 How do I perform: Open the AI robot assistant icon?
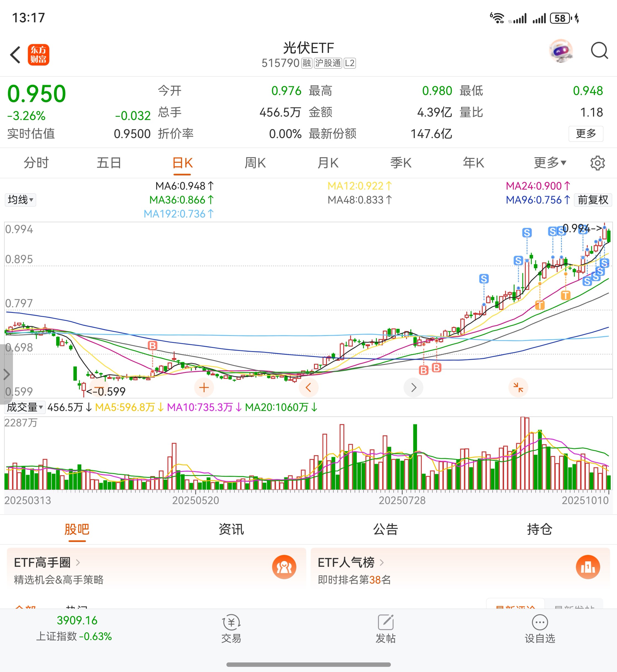click(x=561, y=51)
